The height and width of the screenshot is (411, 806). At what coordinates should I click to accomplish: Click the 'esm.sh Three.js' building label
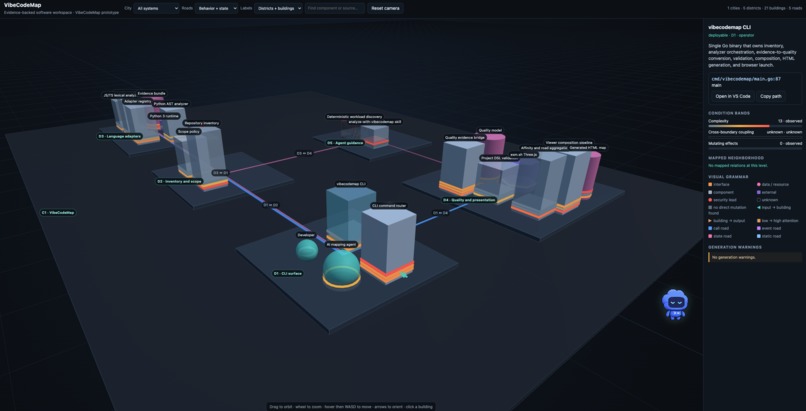pos(524,154)
